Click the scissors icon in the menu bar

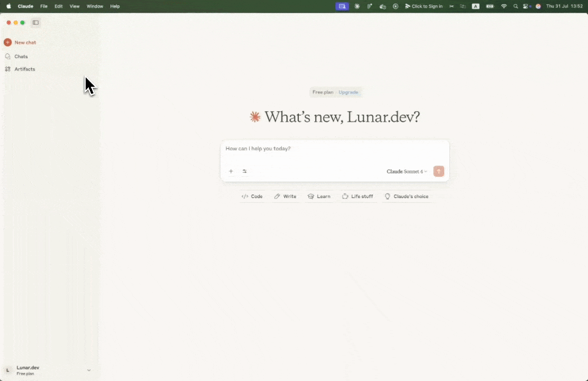point(452,6)
